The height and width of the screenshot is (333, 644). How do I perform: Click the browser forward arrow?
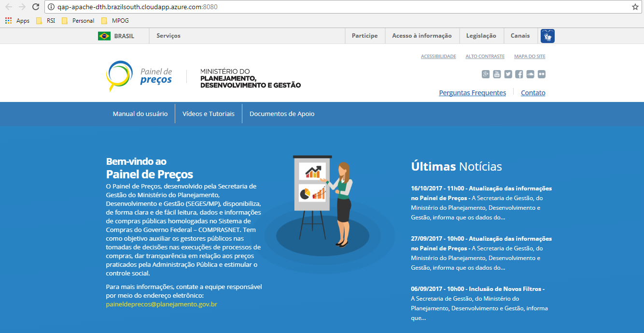[22, 7]
